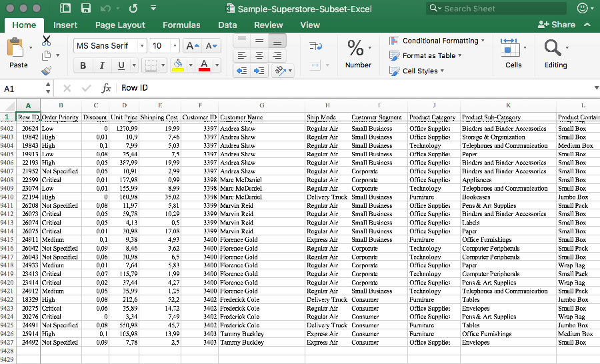Open the Formulas tab
This screenshot has width=600, height=364.
181,25
